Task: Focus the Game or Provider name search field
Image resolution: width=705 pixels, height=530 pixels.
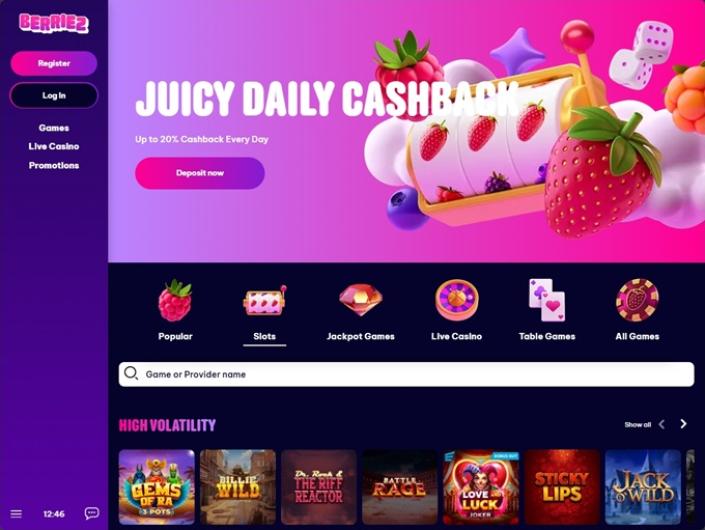Action: pos(406,374)
